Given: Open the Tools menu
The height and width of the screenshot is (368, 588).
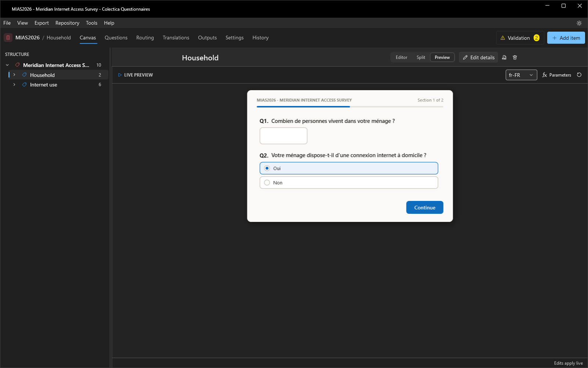Looking at the screenshot, I should 92,23.
